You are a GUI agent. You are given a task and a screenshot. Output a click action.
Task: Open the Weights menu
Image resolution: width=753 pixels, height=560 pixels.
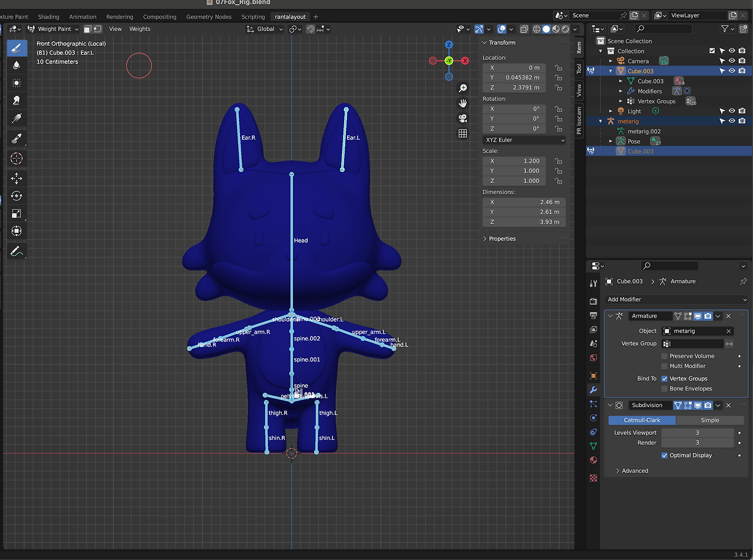click(139, 29)
